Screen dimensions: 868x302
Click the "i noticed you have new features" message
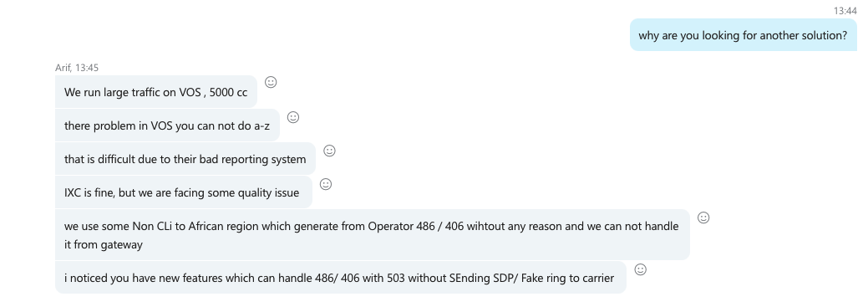(341, 278)
